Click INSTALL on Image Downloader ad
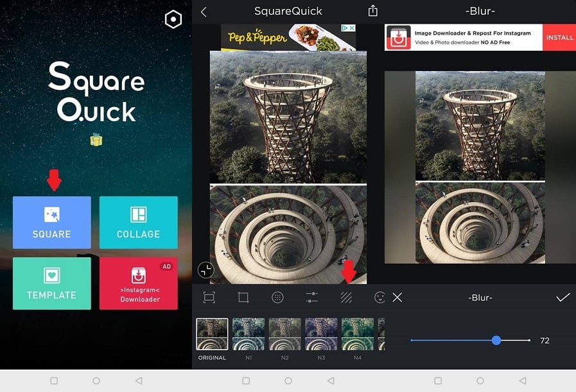 (x=559, y=38)
